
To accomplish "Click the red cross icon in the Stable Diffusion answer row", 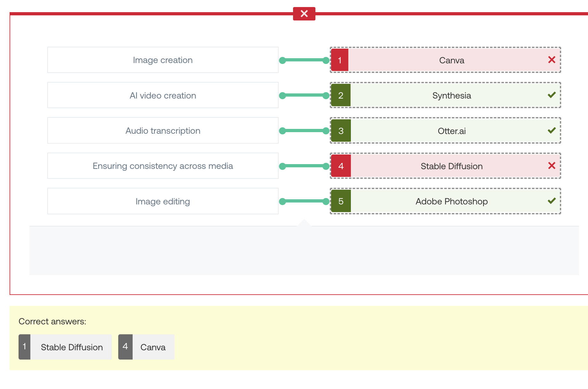I will coord(552,166).
